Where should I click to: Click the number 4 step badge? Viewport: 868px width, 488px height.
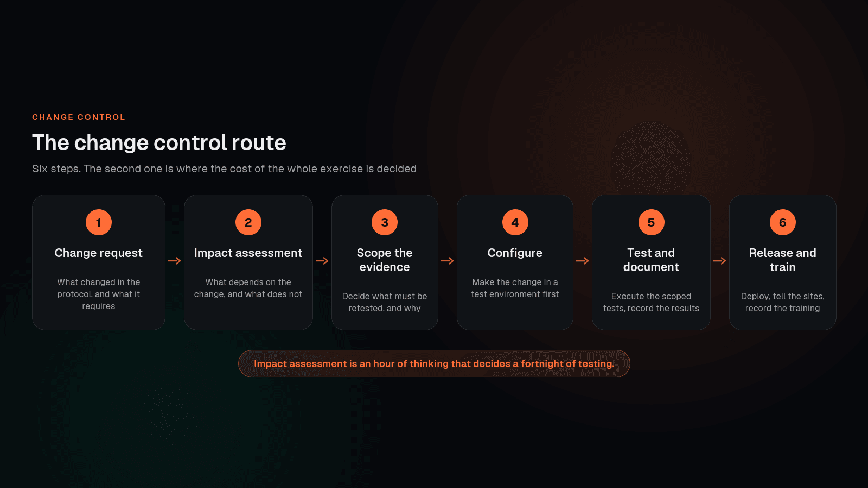coord(515,222)
